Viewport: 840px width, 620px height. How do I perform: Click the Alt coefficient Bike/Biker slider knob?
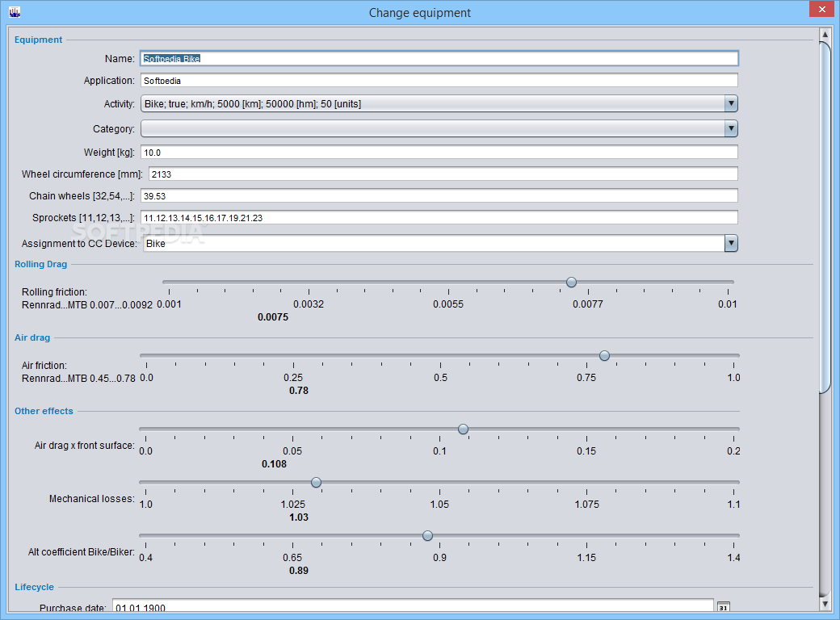click(427, 535)
